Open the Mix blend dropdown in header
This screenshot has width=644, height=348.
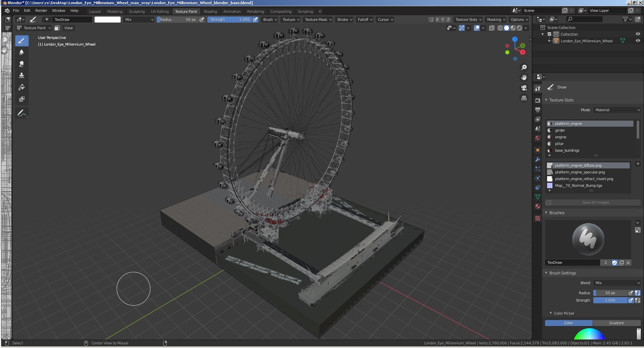tap(139, 19)
